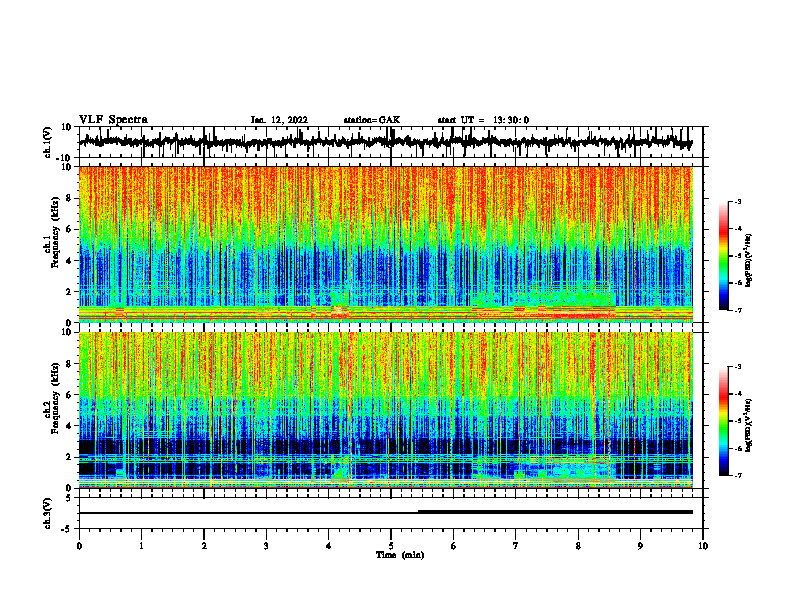Click the 'ch.3(V)' axis label
Viewport: 792px width, 612px height.
[49, 514]
